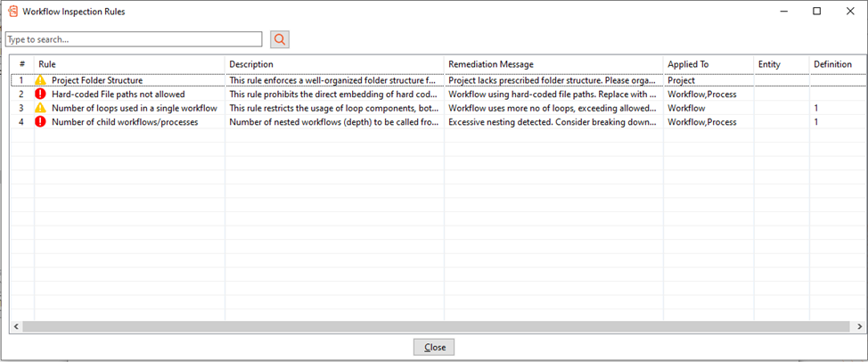Select row number 2 in the grid
Screen dimensions: 868x362
[x=21, y=95]
